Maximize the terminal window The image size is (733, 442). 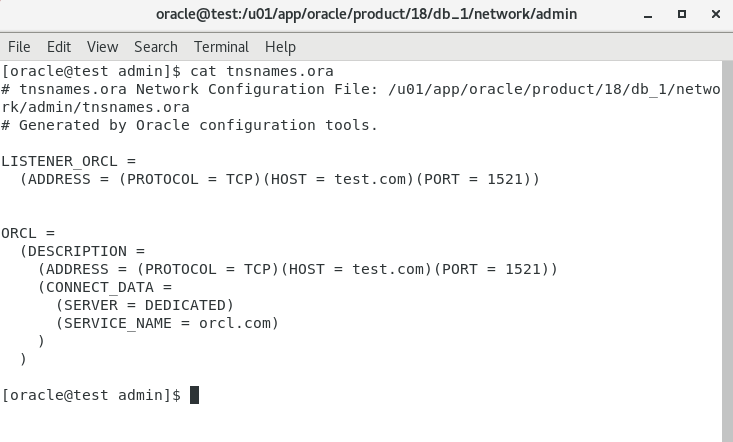[682, 14]
